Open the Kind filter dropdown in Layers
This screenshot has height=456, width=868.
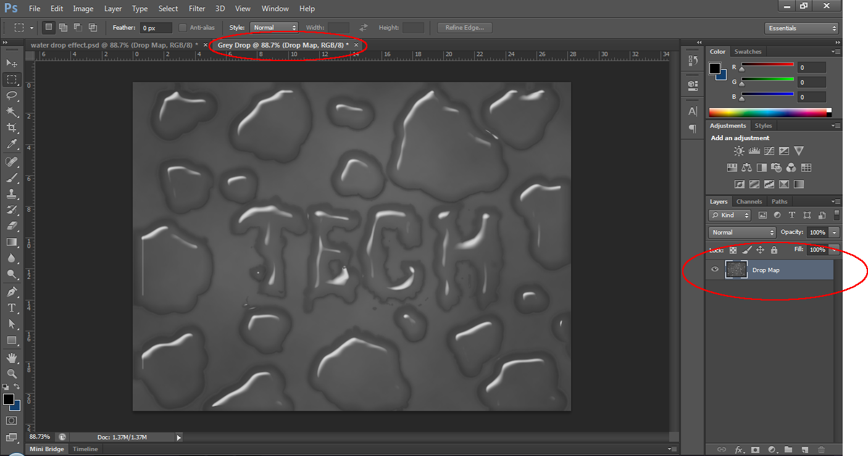click(730, 215)
